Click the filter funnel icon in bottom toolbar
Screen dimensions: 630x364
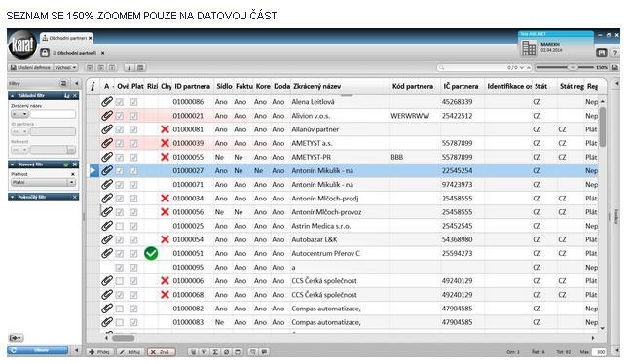click(x=204, y=352)
